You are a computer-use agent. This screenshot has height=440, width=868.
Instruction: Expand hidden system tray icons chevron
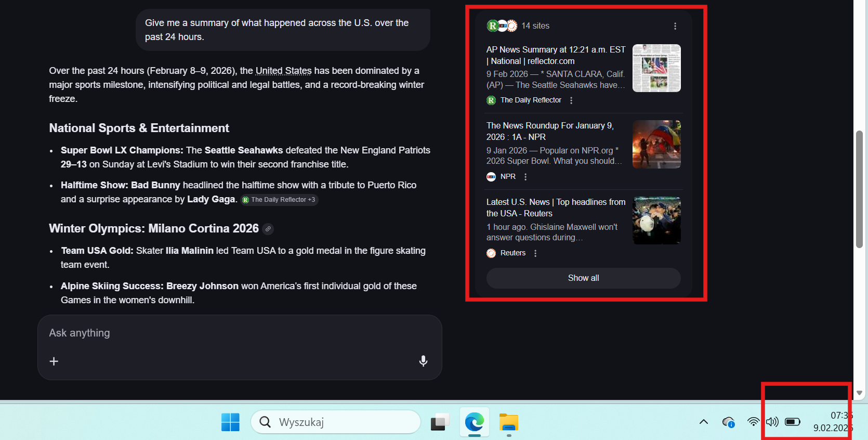[x=704, y=422]
